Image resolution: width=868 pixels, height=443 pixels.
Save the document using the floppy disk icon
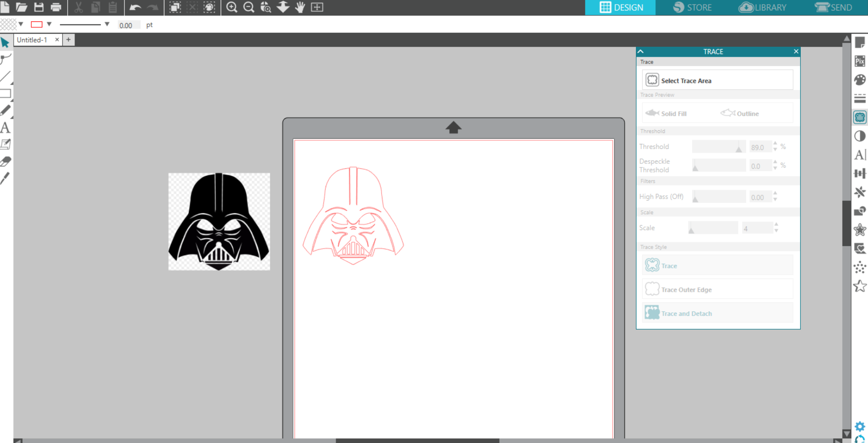click(39, 7)
